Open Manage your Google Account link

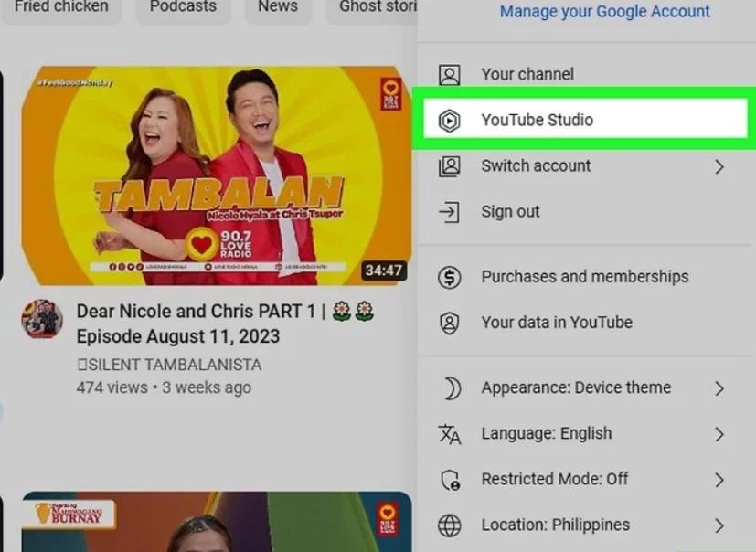(x=604, y=12)
